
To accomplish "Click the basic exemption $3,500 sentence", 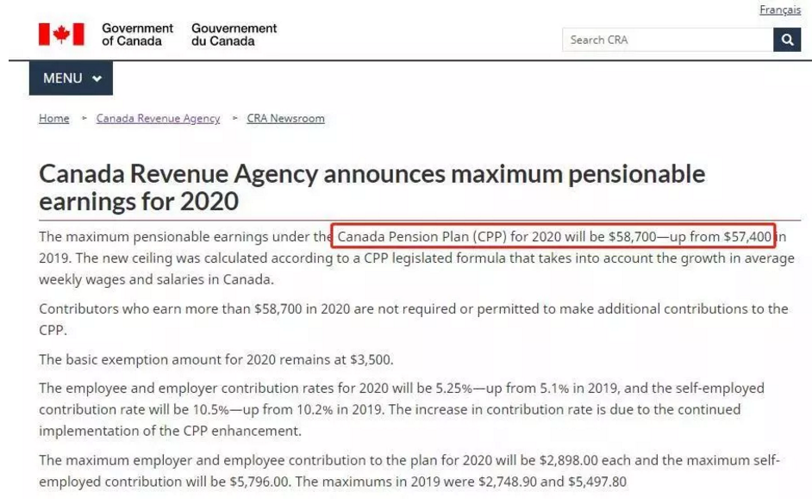I will [x=216, y=359].
